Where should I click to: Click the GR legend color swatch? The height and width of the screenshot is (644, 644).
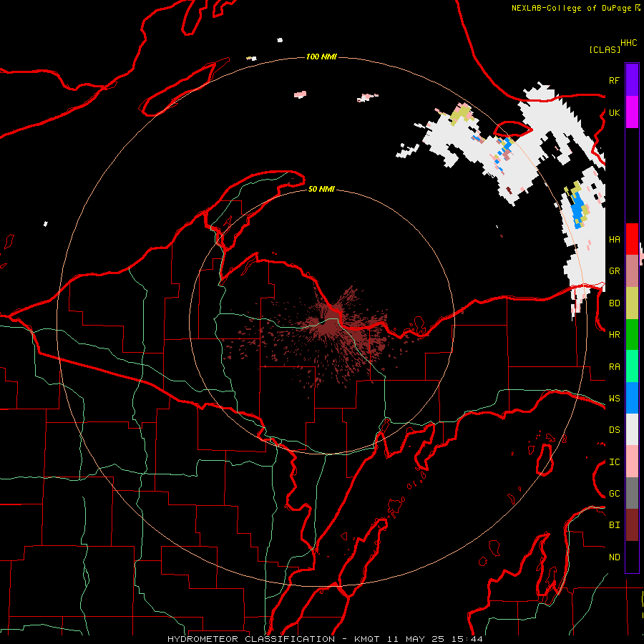632,271
